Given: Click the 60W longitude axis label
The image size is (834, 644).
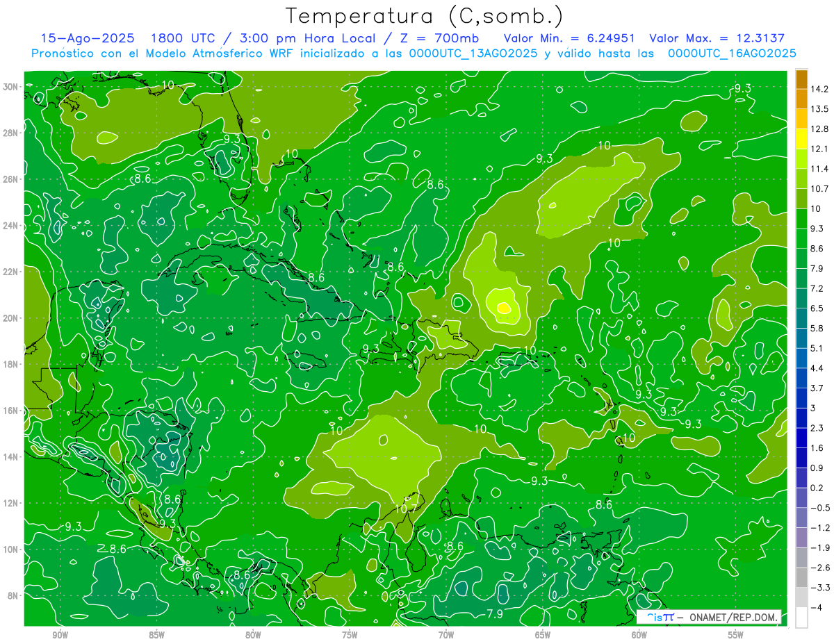Looking at the screenshot, I should click(639, 636).
